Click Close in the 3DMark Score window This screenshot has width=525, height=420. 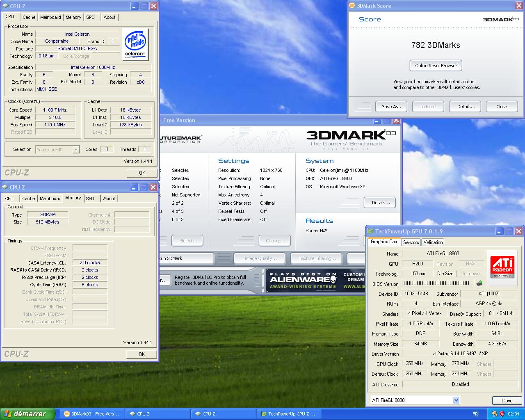pos(502,107)
